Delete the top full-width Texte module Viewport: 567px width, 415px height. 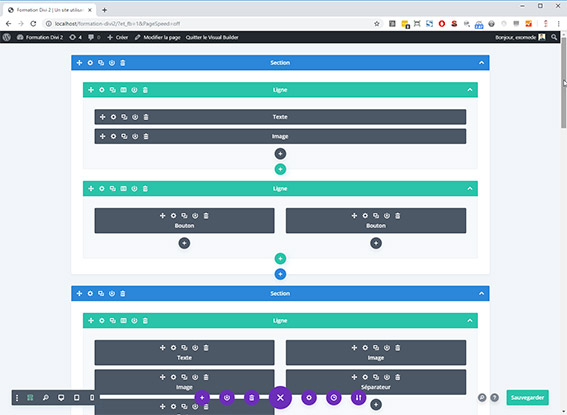(146, 117)
